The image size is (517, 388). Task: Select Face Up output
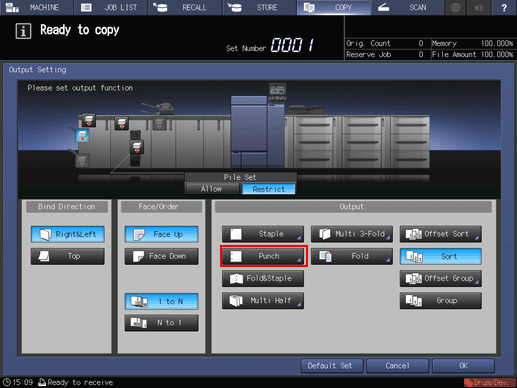[x=162, y=234]
